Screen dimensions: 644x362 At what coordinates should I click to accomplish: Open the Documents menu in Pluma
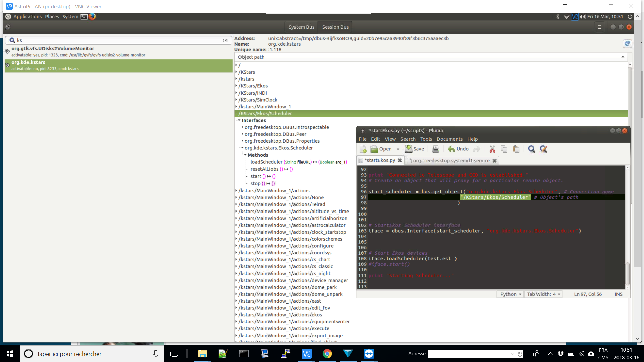(x=449, y=139)
